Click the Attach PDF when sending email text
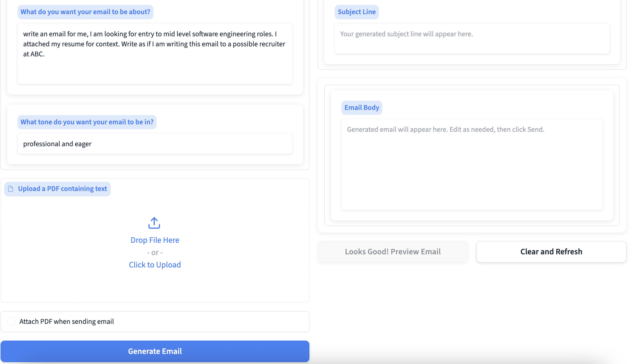640x364 pixels. click(67, 322)
